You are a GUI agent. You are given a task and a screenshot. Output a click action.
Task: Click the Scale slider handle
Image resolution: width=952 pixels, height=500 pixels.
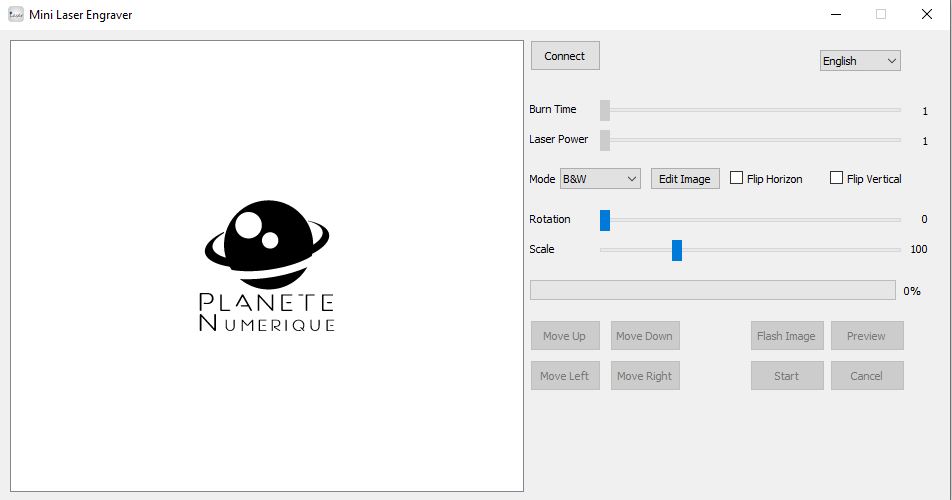coord(677,250)
